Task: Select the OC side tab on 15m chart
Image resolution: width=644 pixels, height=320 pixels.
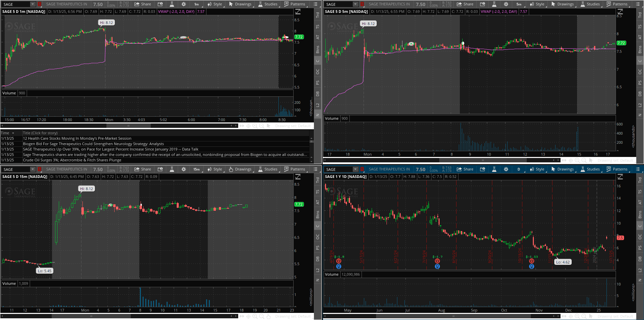Action: pos(318,237)
